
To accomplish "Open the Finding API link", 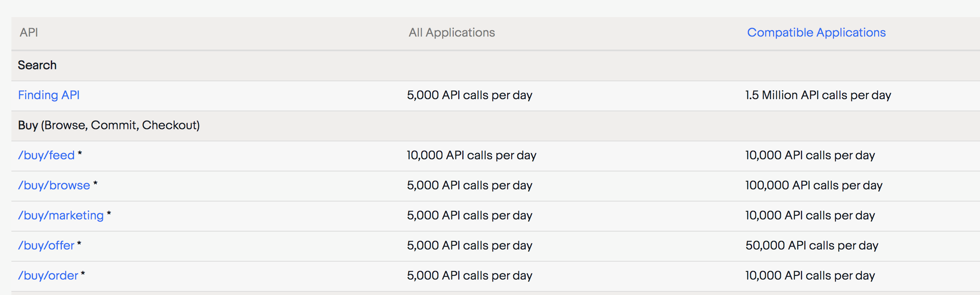I will pos(49,95).
